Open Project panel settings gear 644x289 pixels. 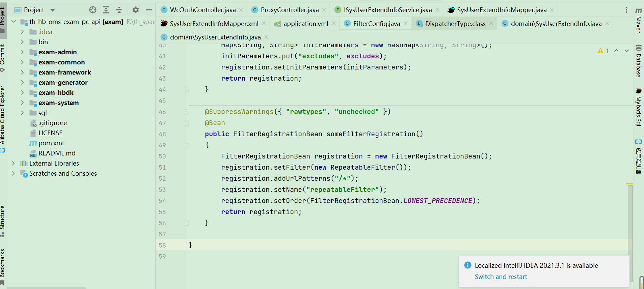[136, 10]
